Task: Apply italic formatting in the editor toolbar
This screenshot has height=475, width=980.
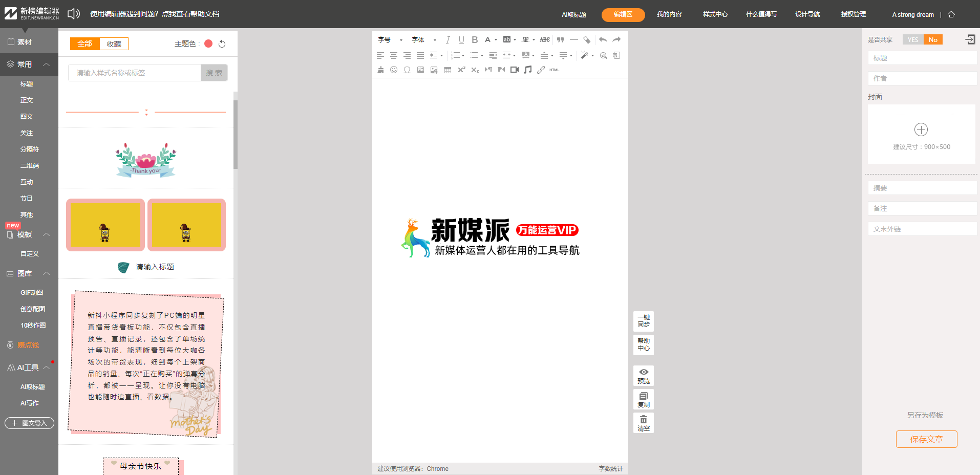Action: tap(448, 40)
